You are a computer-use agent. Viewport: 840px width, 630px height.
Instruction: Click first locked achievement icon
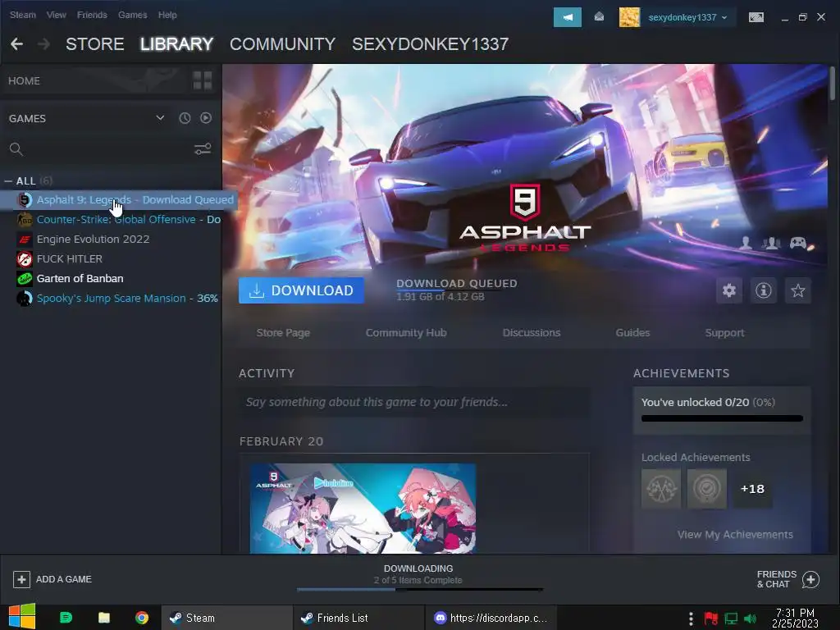point(661,489)
